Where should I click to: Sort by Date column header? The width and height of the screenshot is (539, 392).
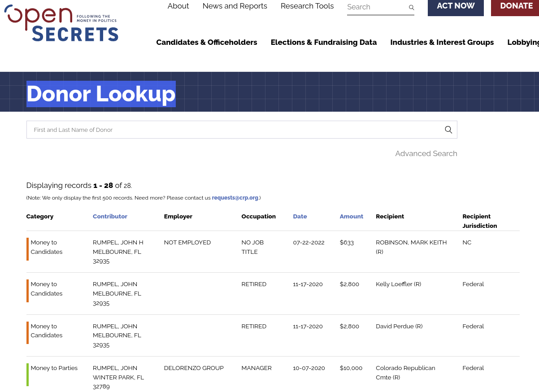[300, 216]
